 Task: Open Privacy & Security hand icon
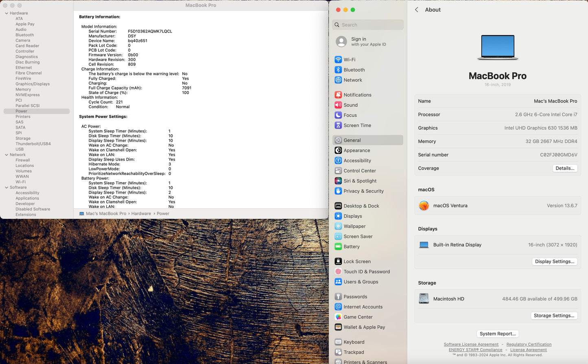click(x=338, y=191)
